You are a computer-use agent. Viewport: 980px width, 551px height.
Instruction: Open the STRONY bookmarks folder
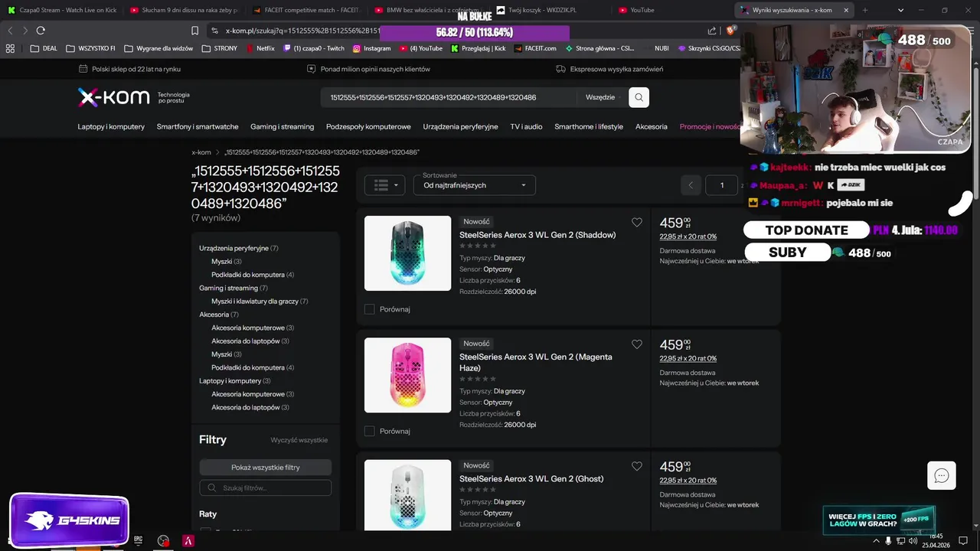pos(220,48)
